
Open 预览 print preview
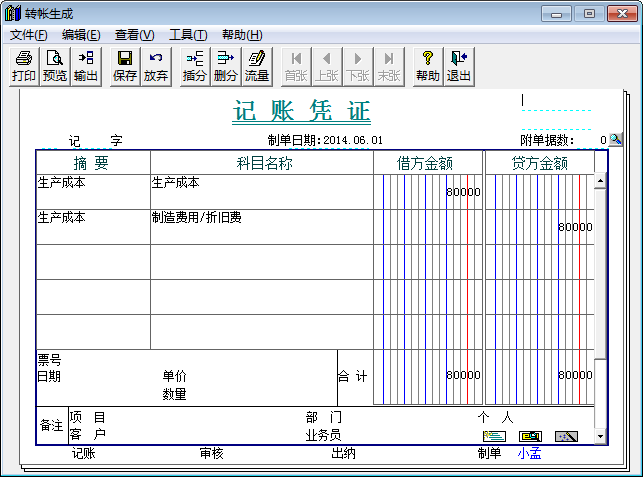[x=55, y=66]
